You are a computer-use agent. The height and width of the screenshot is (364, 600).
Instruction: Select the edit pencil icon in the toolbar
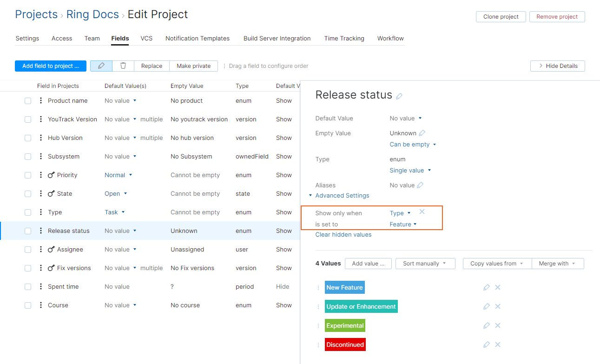click(101, 66)
